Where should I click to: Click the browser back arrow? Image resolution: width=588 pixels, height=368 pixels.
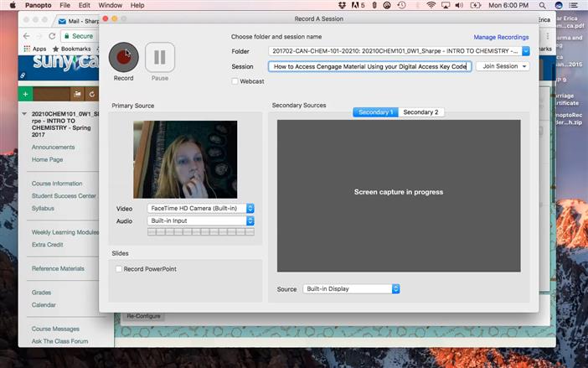[27, 36]
